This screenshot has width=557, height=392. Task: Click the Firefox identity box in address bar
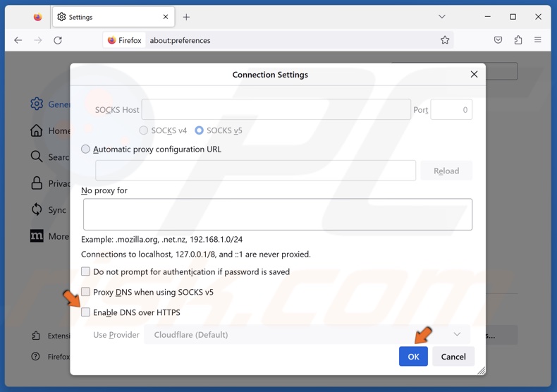click(124, 40)
